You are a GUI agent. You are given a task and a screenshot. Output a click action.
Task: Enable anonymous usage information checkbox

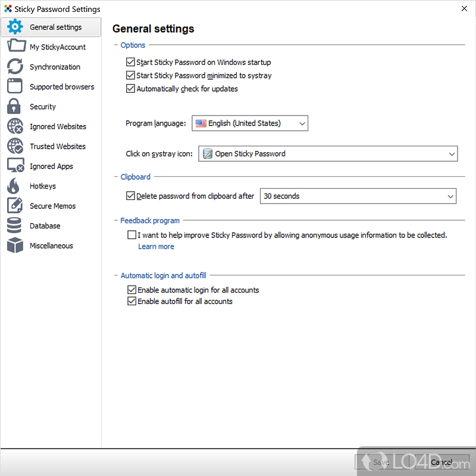pos(131,234)
